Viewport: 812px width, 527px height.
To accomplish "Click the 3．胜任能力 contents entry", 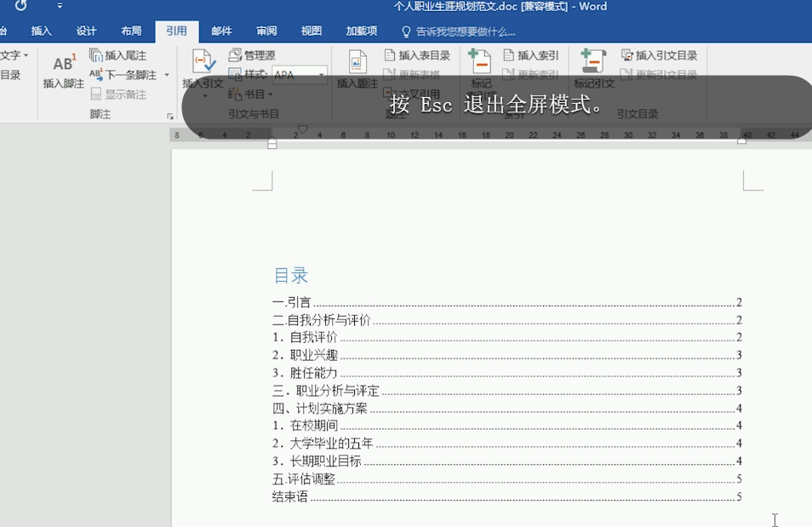I will coord(507,373).
